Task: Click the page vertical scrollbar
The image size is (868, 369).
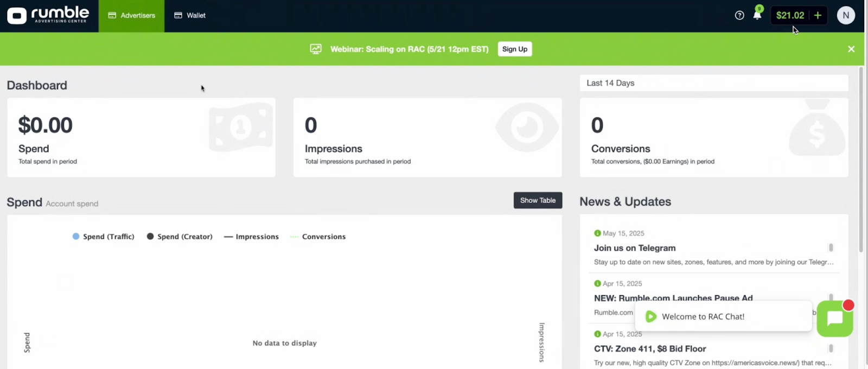Action: 861,160
